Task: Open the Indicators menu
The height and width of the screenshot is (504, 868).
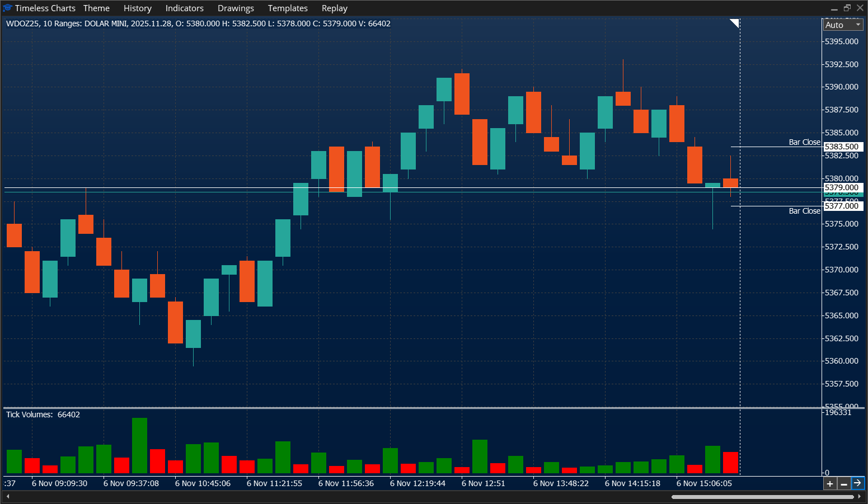Action: tap(184, 8)
